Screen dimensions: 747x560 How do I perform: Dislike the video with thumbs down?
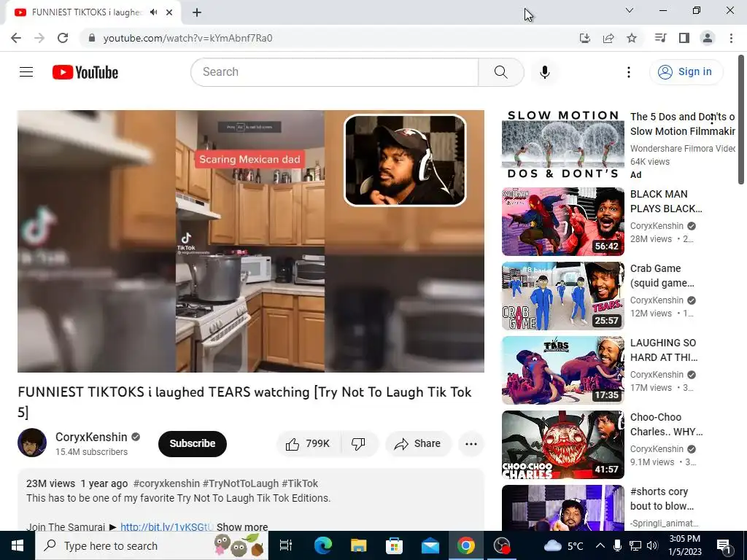358,444
